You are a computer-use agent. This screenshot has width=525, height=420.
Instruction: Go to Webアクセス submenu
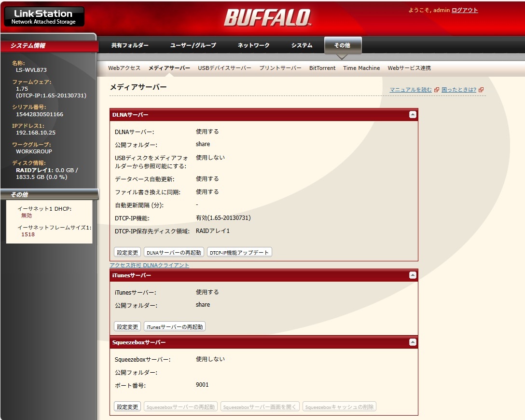(124, 68)
